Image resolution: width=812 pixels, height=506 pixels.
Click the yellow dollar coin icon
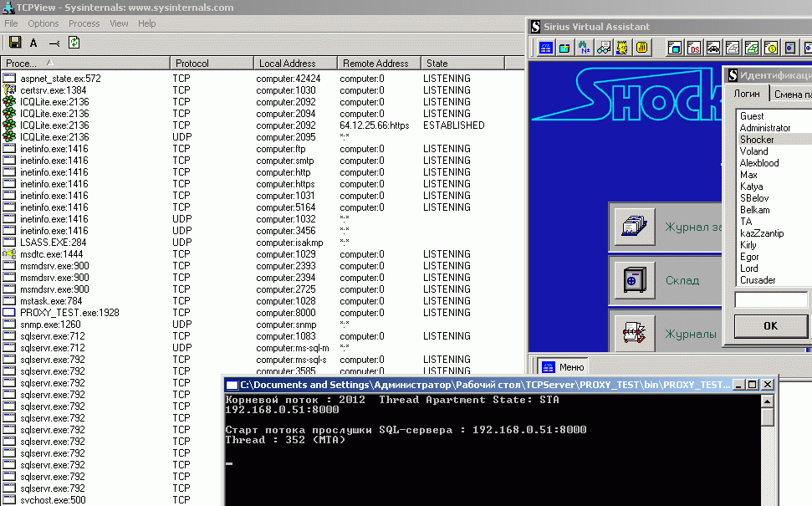pos(770,49)
